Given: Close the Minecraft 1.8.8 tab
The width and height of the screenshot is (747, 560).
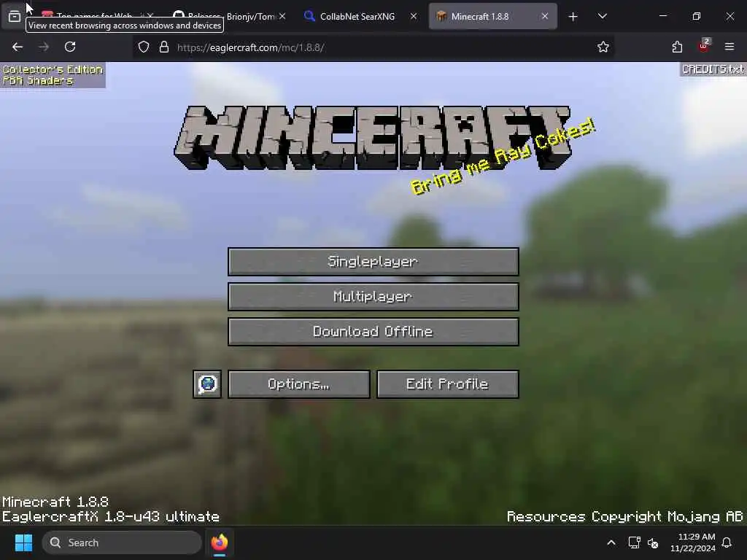Looking at the screenshot, I should tap(544, 16).
